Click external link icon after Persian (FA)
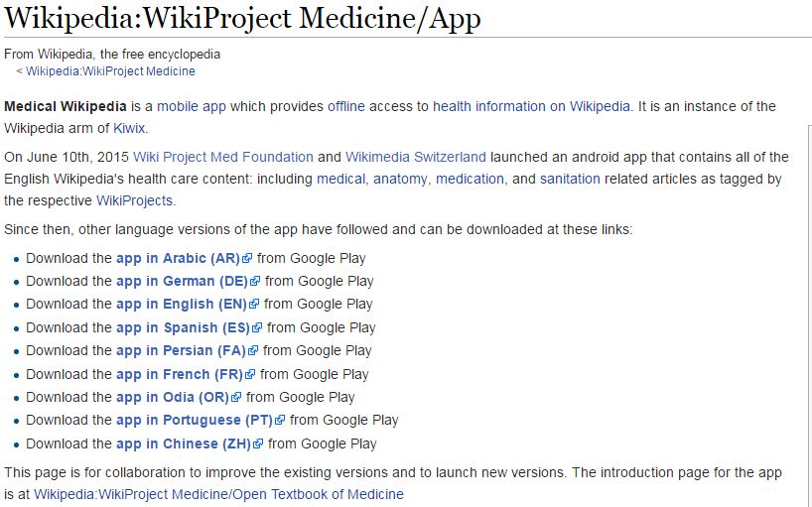Viewport: 812px width, 507px height. click(x=253, y=350)
